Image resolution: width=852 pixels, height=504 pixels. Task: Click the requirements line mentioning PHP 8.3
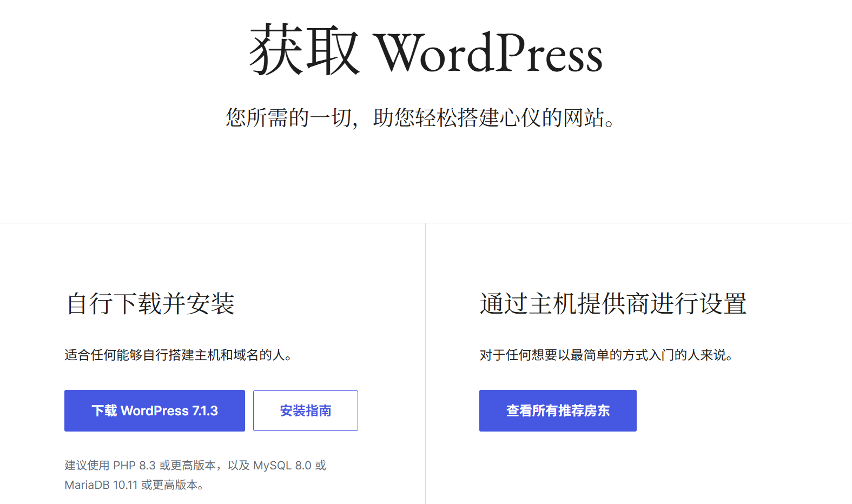[x=195, y=465]
